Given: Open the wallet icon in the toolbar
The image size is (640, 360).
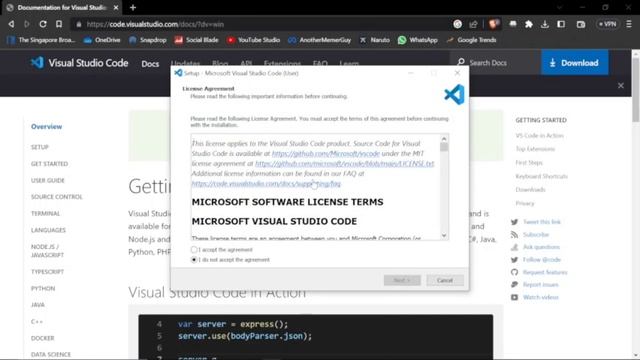Looking at the screenshot, I should [x=581, y=24].
